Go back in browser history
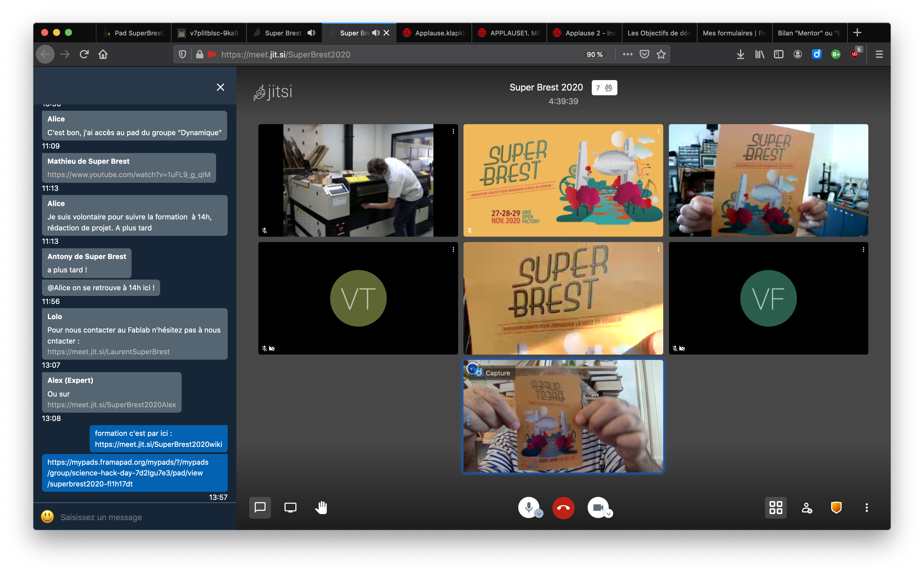 46,54
